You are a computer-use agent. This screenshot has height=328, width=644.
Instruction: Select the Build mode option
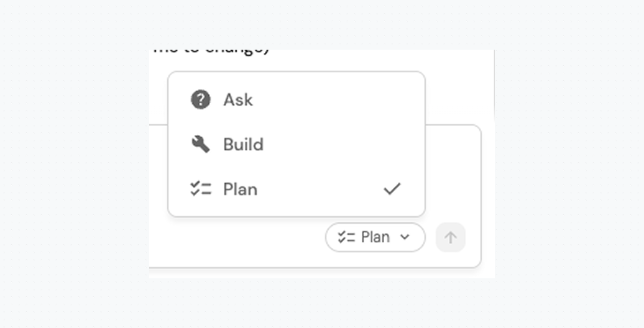point(297,145)
